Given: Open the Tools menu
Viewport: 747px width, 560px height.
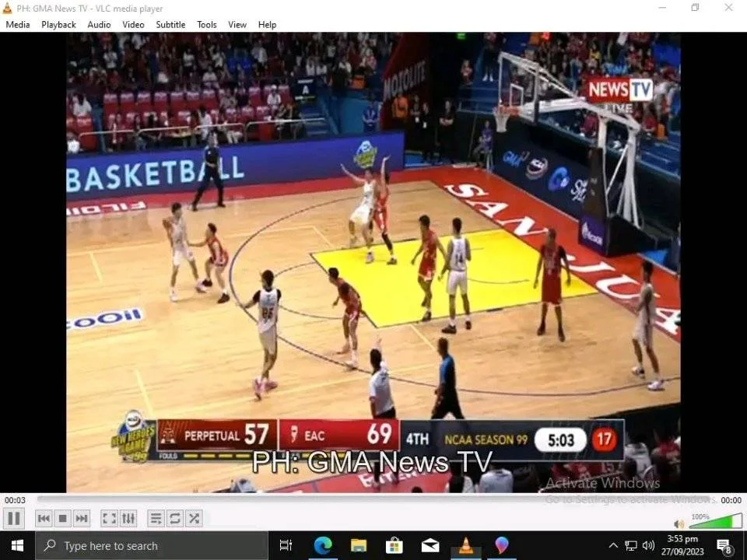Looking at the screenshot, I should point(207,25).
